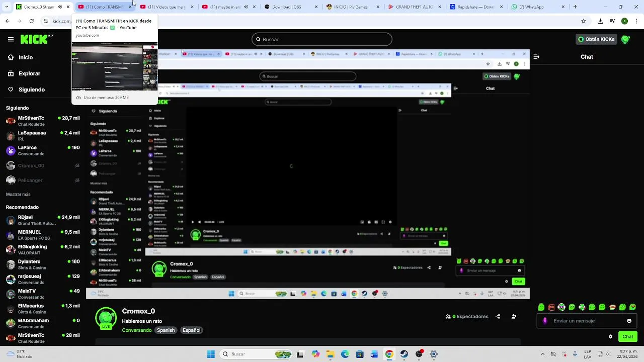The height and width of the screenshot is (362, 644).
Task: Collapse the chat panel with arrow icon
Action: (536, 57)
